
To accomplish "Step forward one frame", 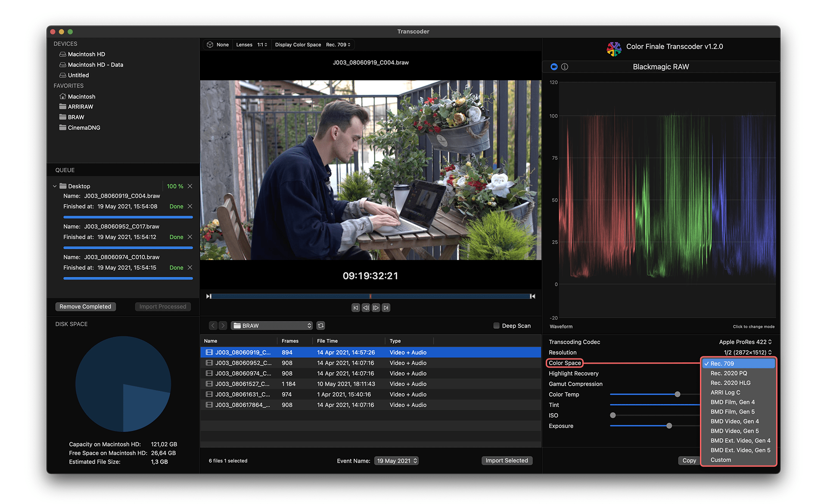I will click(376, 308).
